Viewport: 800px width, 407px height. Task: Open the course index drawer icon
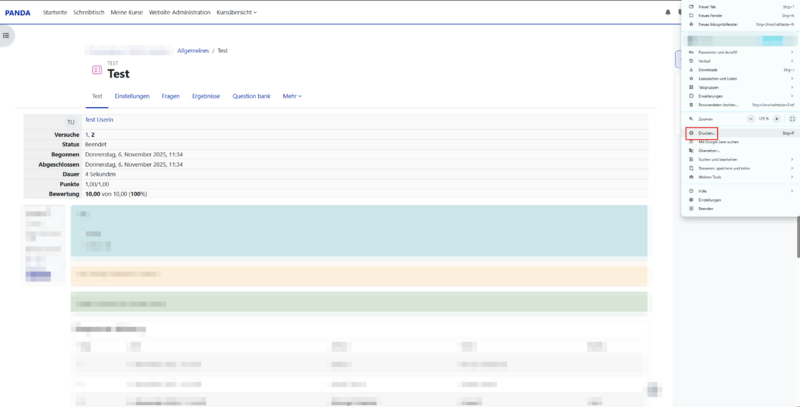click(x=6, y=35)
